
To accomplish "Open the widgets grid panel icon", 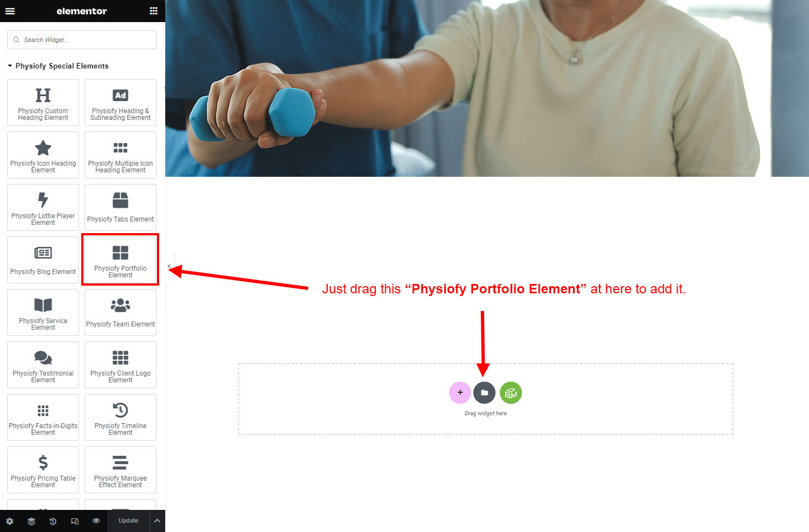I will tap(154, 10).
